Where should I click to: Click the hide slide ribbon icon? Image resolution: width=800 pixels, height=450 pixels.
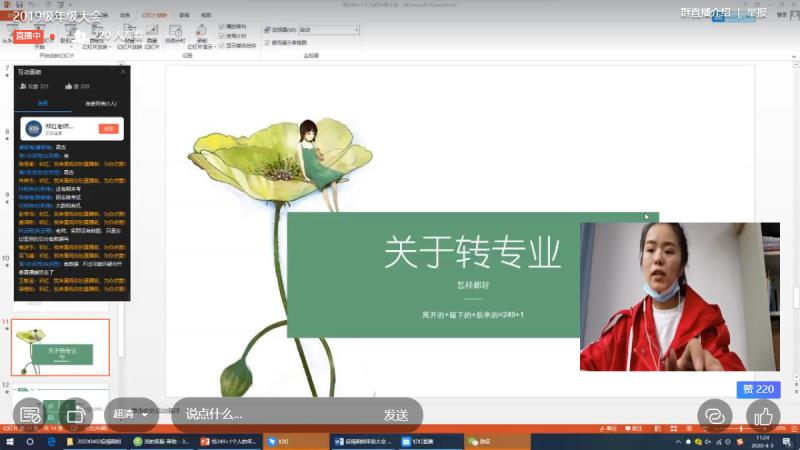point(152,37)
